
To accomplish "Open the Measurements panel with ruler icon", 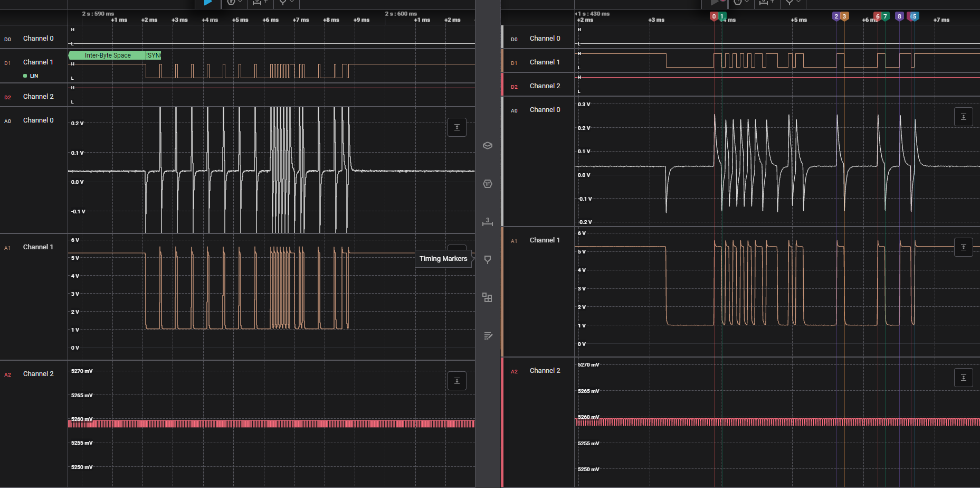I will click(x=488, y=222).
